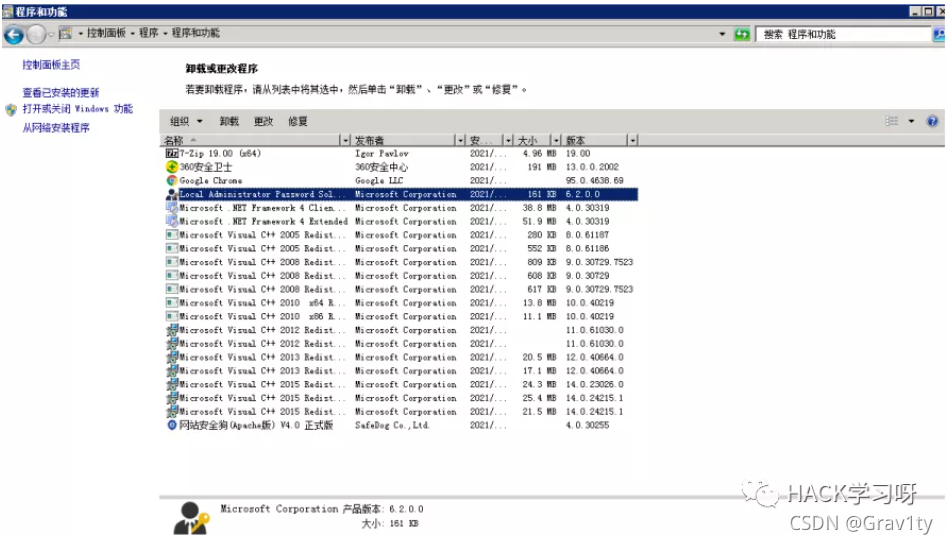
Task: Click the green refresh button in address bar
Action: click(x=742, y=34)
